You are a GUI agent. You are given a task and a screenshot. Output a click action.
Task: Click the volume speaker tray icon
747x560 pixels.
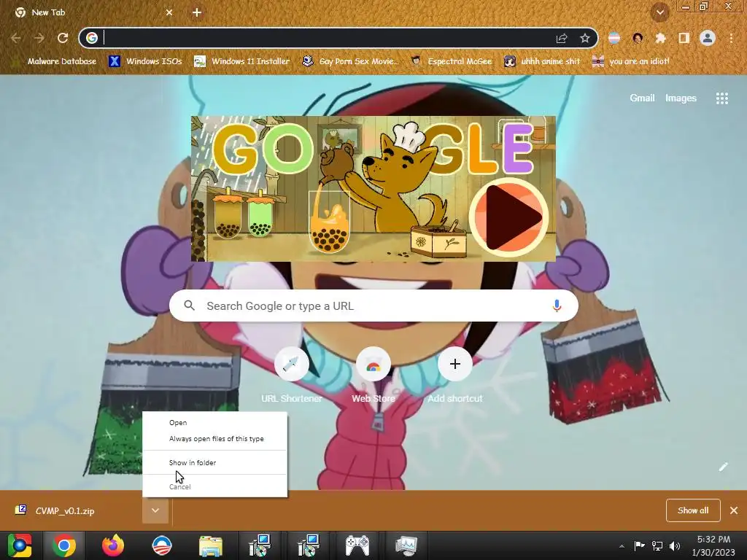click(675, 546)
